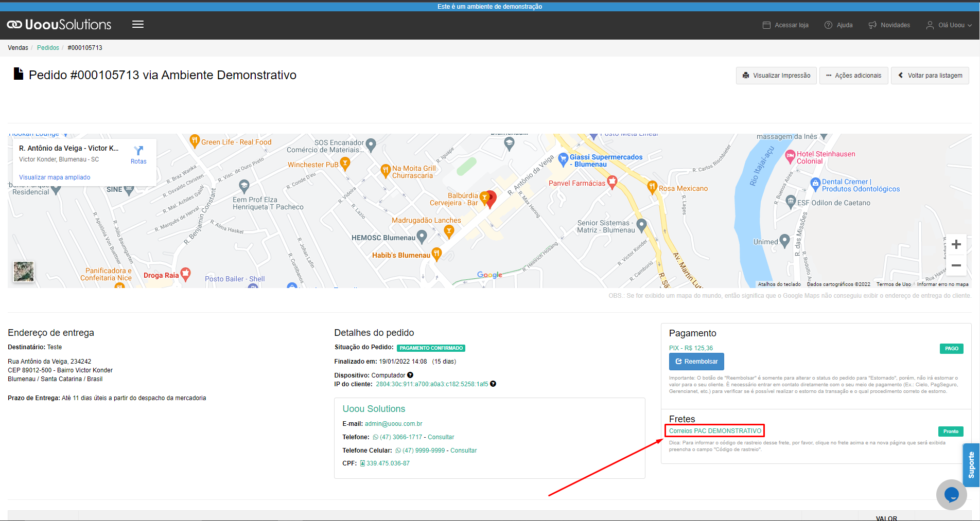Open the Ajuda help menu
980x521 pixels.
[838, 25]
